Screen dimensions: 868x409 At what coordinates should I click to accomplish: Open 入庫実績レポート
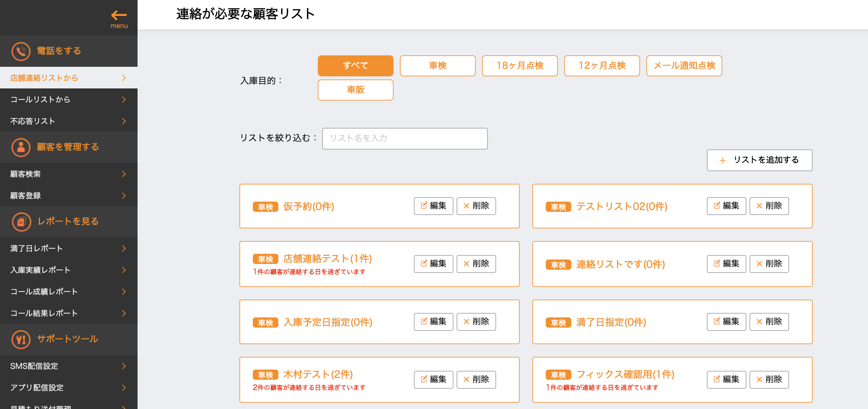[x=69, y=270]
